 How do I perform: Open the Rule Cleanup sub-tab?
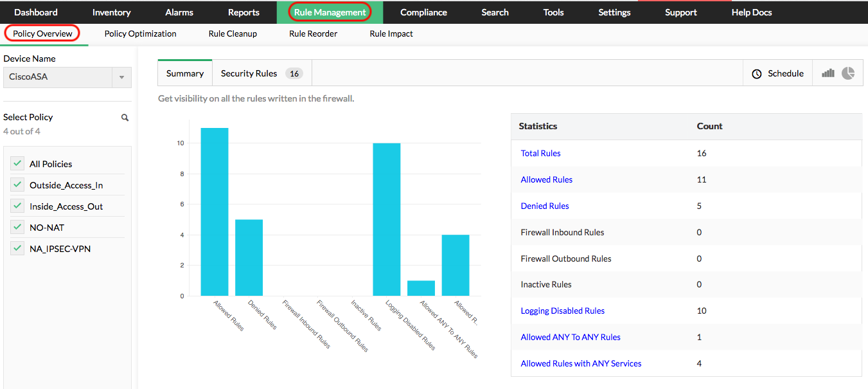pos(233,33)
